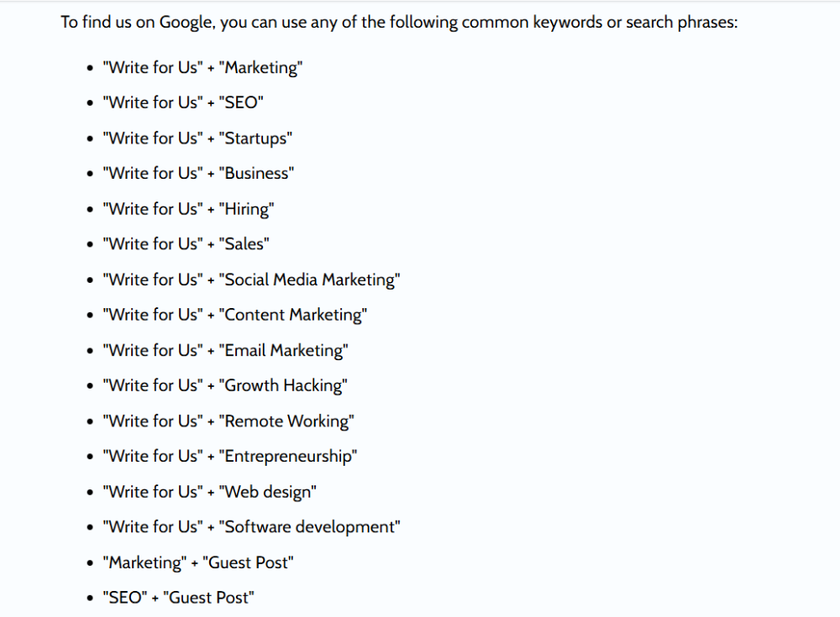Viewport: 840px width, 617px height.
Task: Click the intro sentence about finding us on Google
Action: pos(399,22)
